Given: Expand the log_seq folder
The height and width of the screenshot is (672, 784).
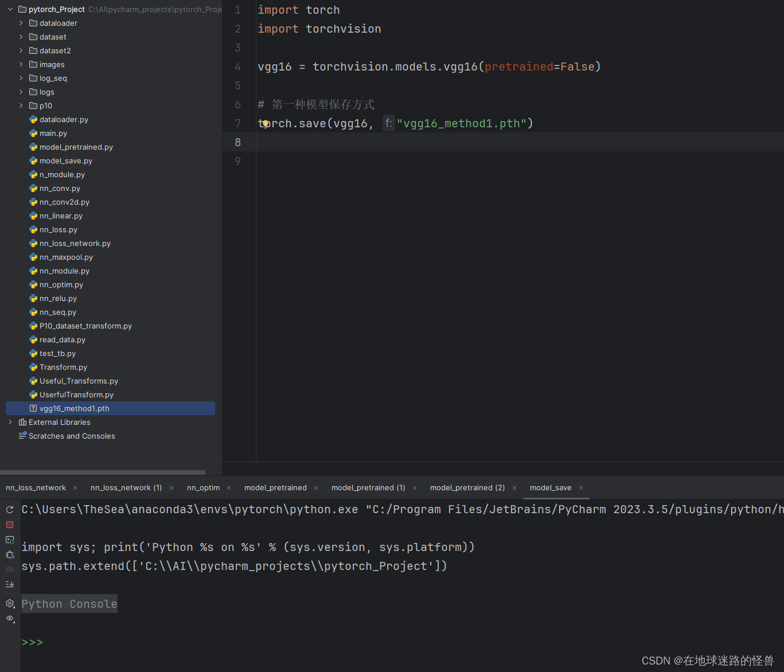Looking at the screenshot, I should coord(21,78).
